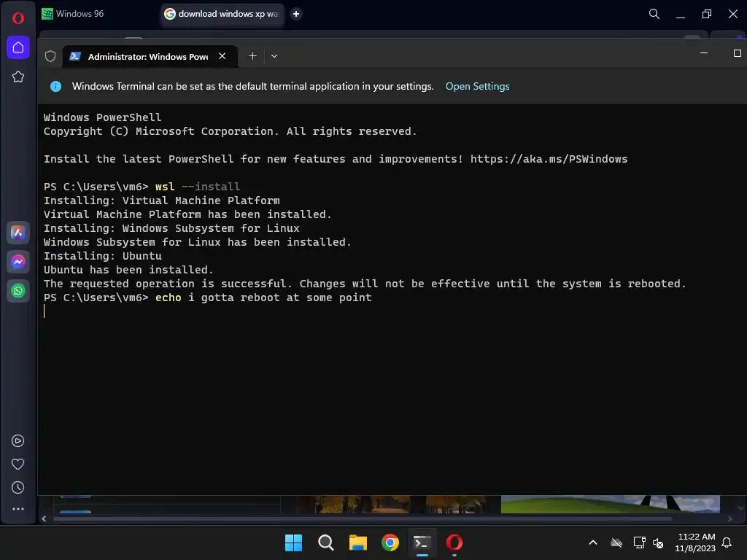Click the OneDrive cloud tray icon
Screen dimensions: 747x560
[x=616, y=542]
